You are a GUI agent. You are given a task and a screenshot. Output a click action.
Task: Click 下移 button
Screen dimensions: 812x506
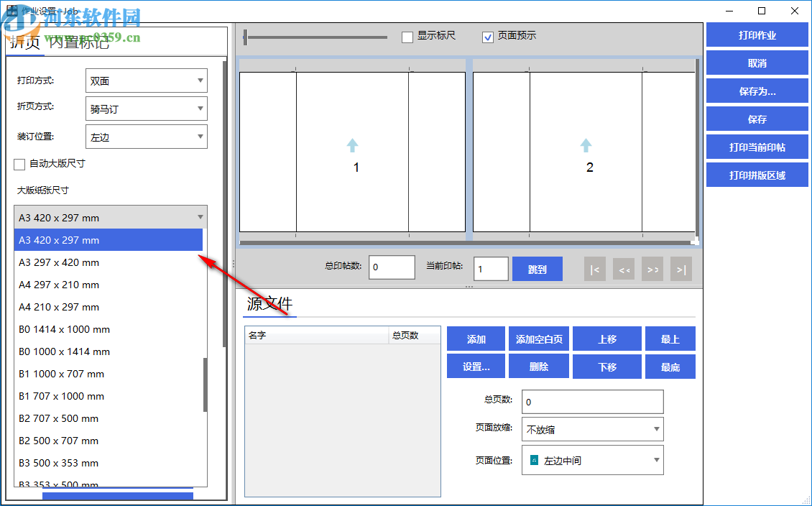[607, 367]
